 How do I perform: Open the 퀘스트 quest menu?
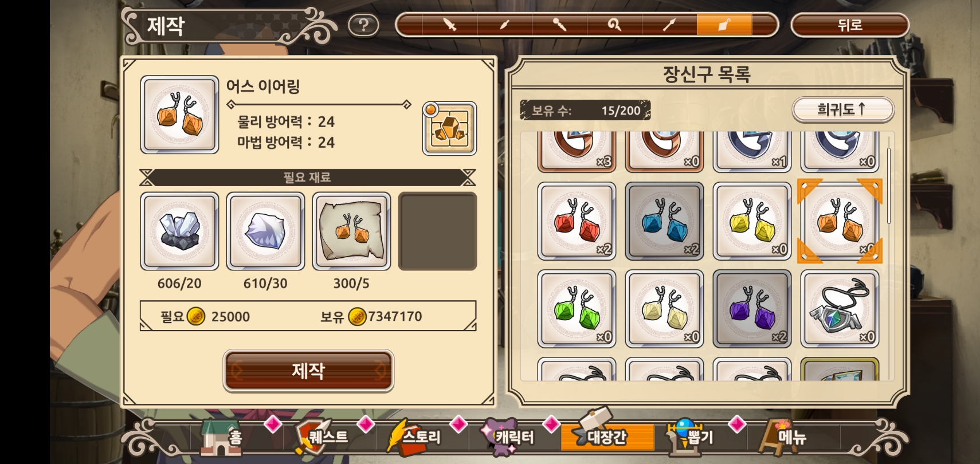[321, 437]
